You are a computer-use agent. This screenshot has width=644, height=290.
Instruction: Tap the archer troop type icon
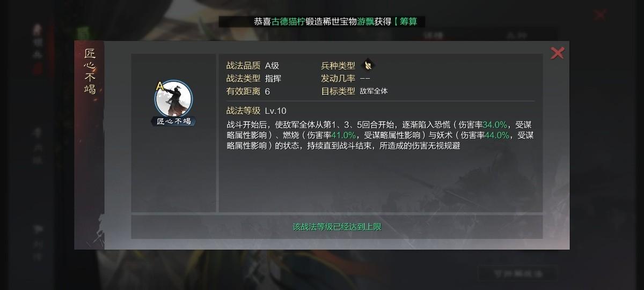369,65
